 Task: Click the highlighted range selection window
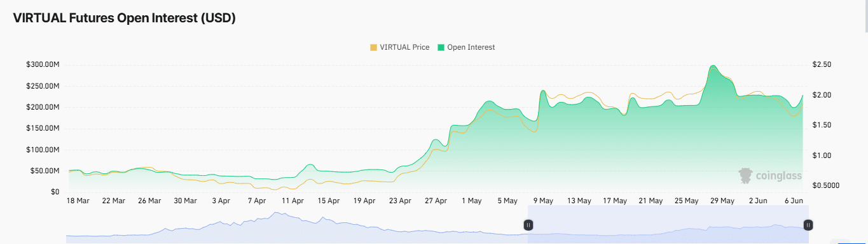click(668, 224)
